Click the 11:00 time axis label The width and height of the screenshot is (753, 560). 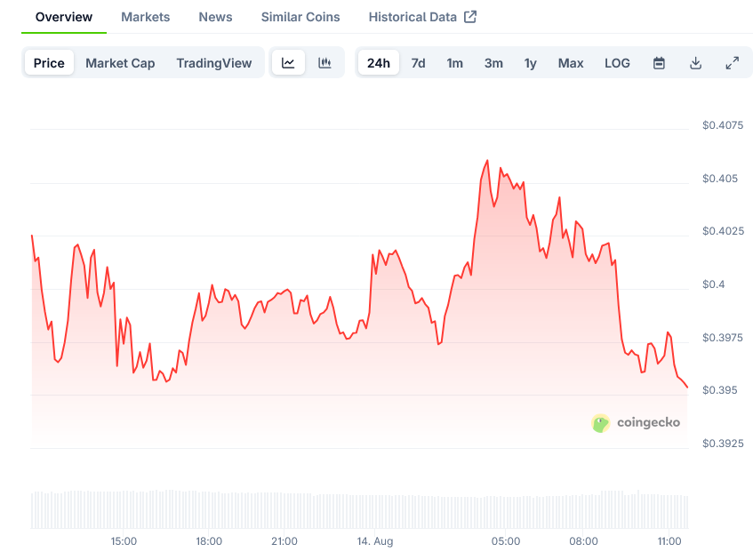pyautogui.click(x=669, y=541)
